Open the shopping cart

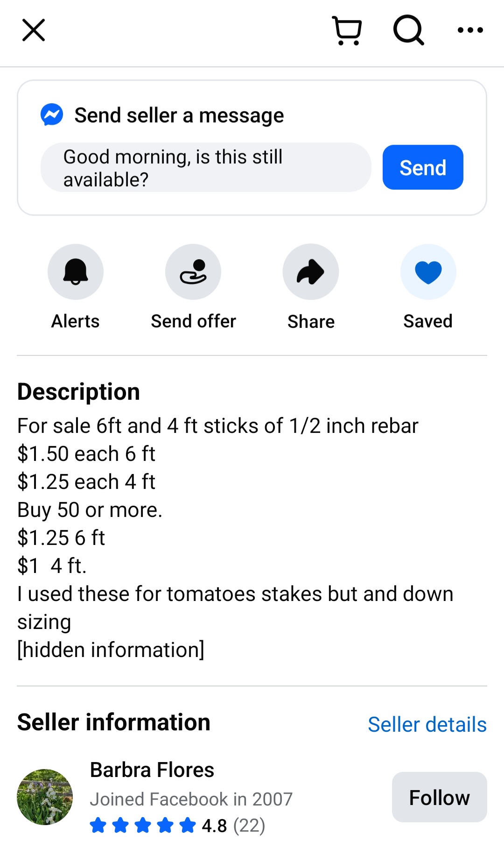point(347,31)
